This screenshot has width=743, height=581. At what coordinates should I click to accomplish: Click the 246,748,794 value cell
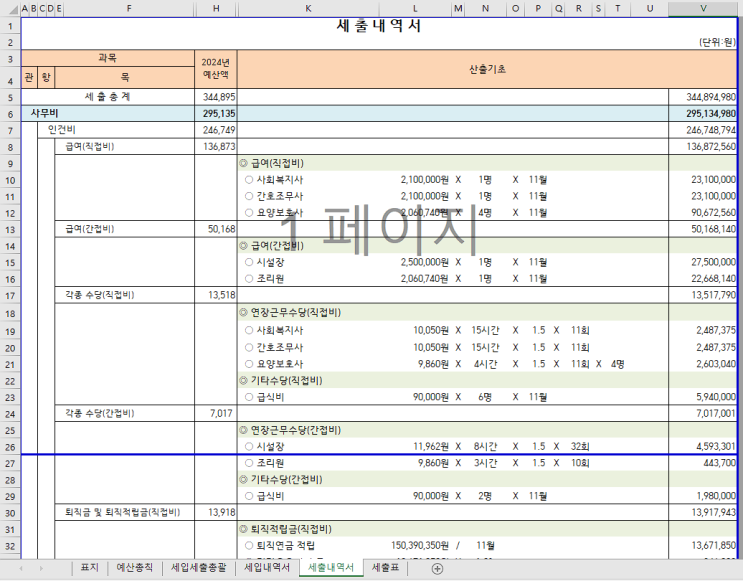click(x=703, y=129)
